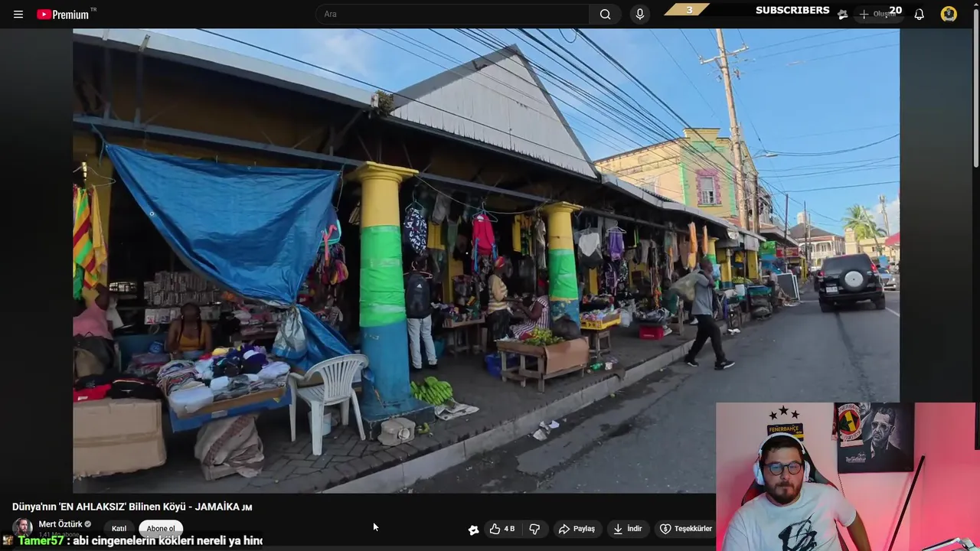Open the account avatar menu

pos(949,14)
